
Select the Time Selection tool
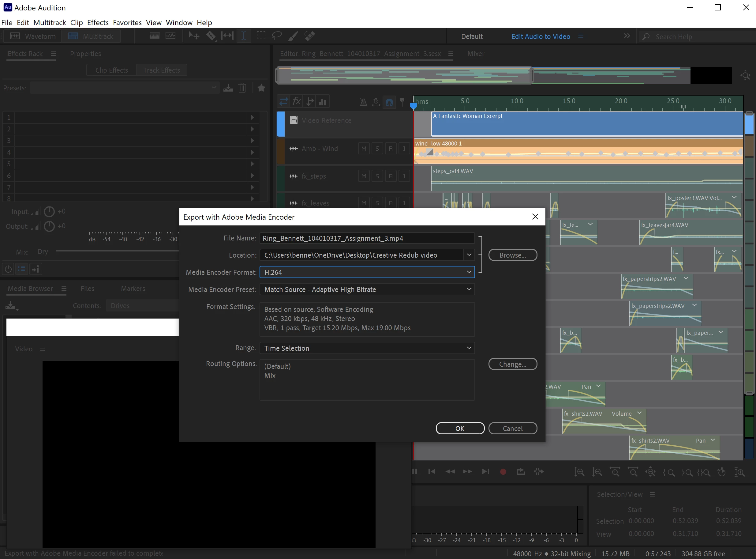click(x=243, y=36)
